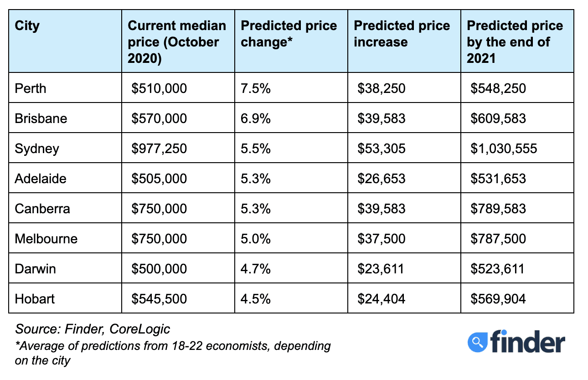The width and height of the screenshot is (588, 380).
Task: Select Sydney's $1,030,555 predicted price cell
Action: (x=504, y=149)
